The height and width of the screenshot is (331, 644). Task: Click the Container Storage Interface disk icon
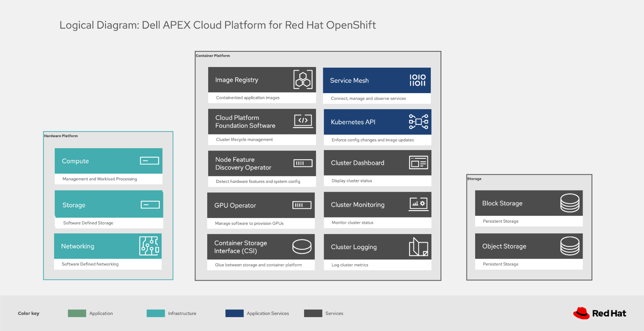pos(302,247)
